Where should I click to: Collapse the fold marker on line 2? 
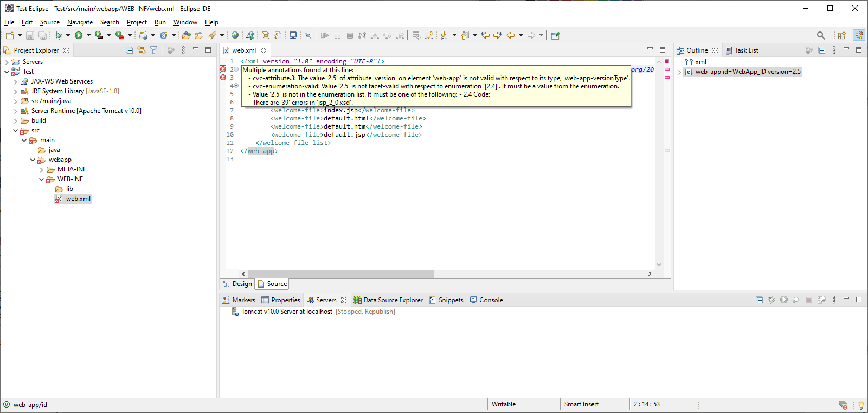coord(236,69)
